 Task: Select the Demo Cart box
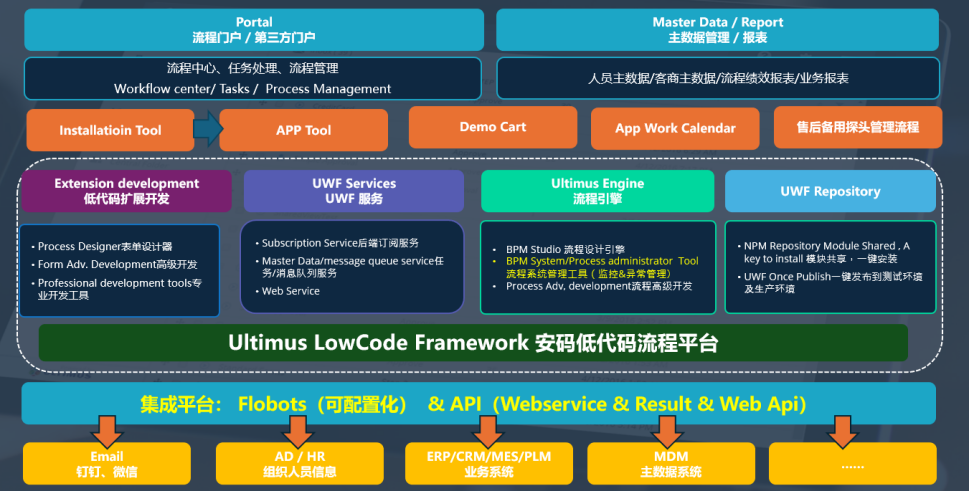[x=493, y=127]
